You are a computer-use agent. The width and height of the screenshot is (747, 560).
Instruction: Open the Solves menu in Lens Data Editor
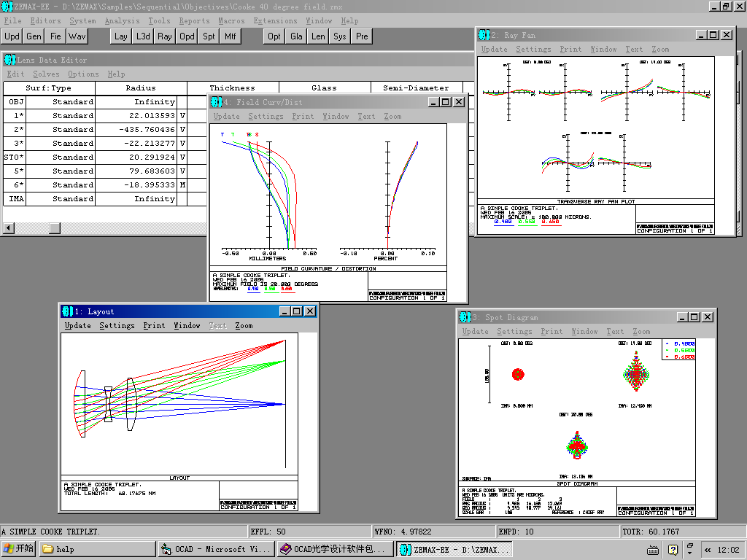(46, 74)
